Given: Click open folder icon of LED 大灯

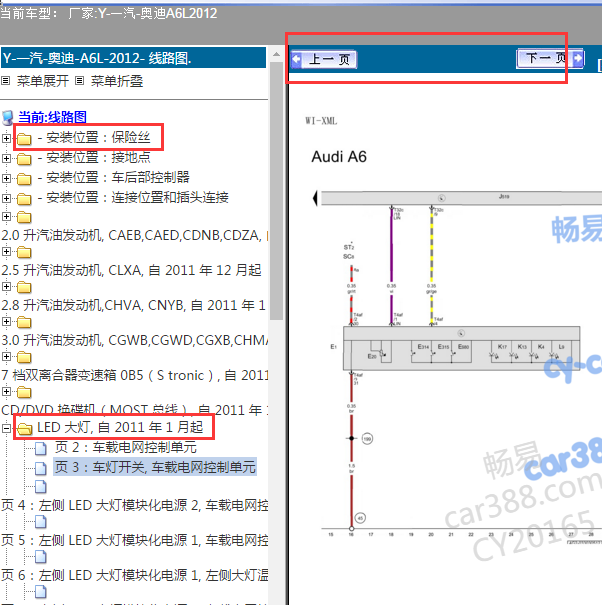Looking at the screenshot, I should click(x=25, y=428).
